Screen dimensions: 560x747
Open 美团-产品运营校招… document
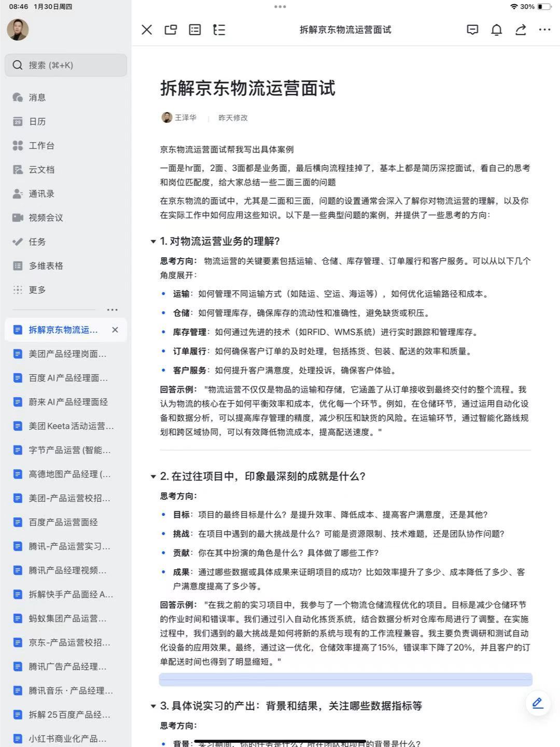coord(66,498)
